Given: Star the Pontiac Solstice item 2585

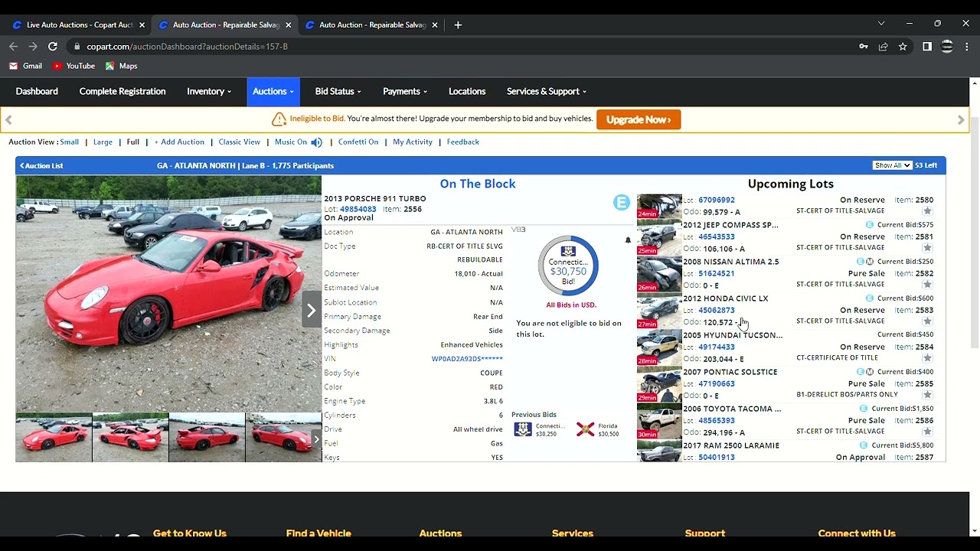Looking at the screenshot, I should click(927, 395).
